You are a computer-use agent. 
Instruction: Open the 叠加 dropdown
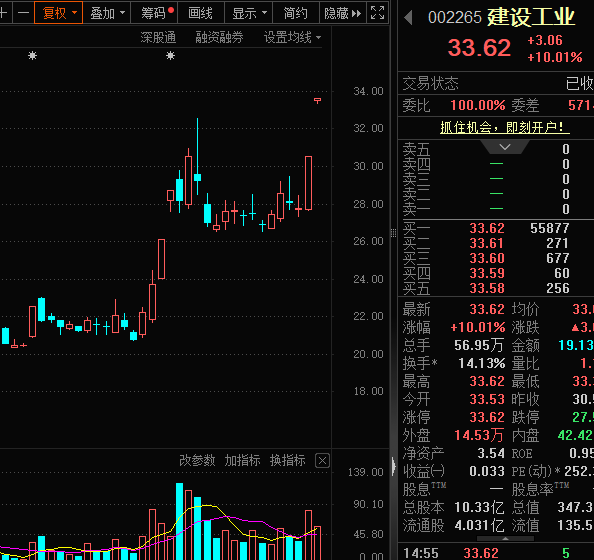(107, 13)
